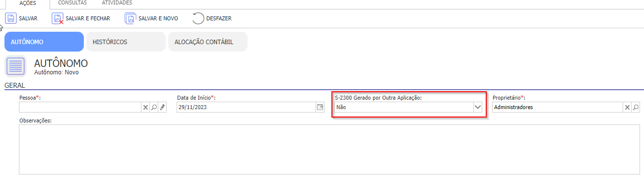Clear the Pessoa field with X icon
Image resolution: width=644 pixels, height=179 pixels.
tap(145, 107)
